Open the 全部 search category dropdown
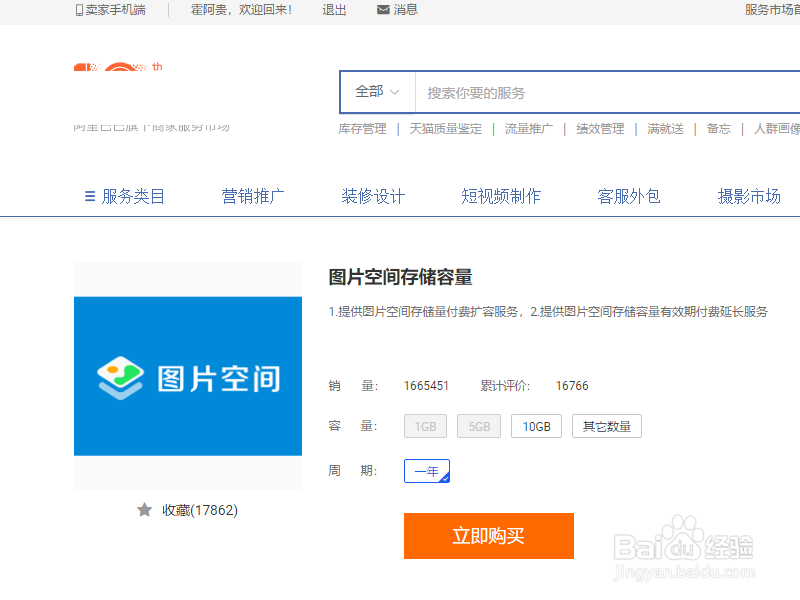The width and height of the screenshot is (800, 600). (x=377, y=91)
